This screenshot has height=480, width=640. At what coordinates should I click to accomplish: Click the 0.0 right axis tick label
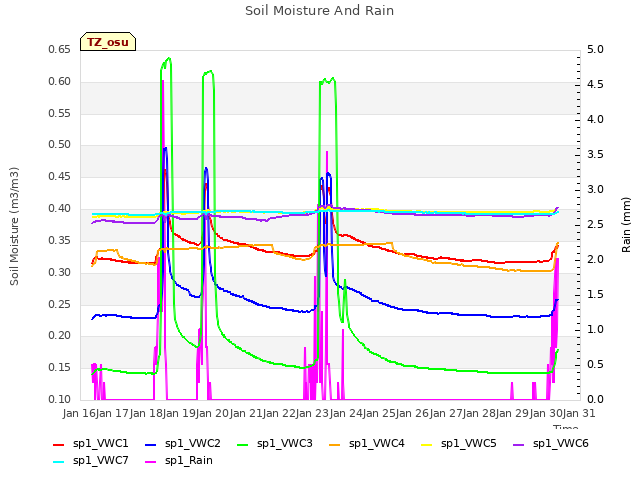(595, 400)
